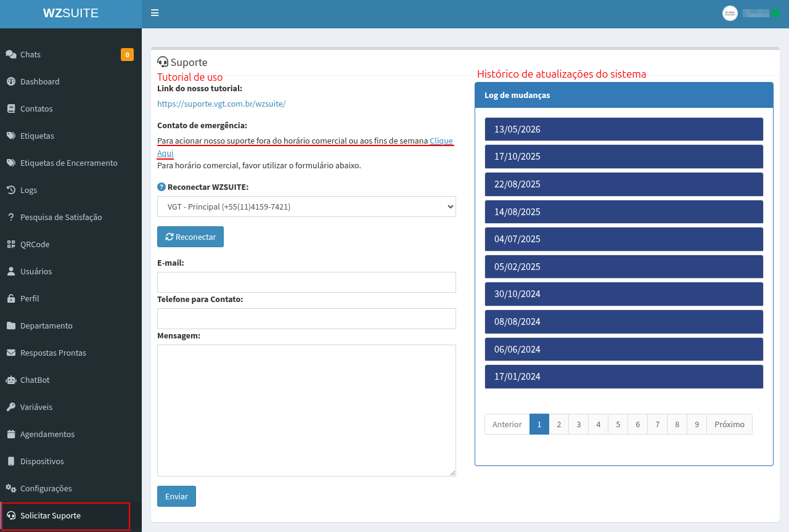Click the Contatos address book icon
The width and height of the screenshot is (789, 532).
pyautogui.click(x=11, y=108)
